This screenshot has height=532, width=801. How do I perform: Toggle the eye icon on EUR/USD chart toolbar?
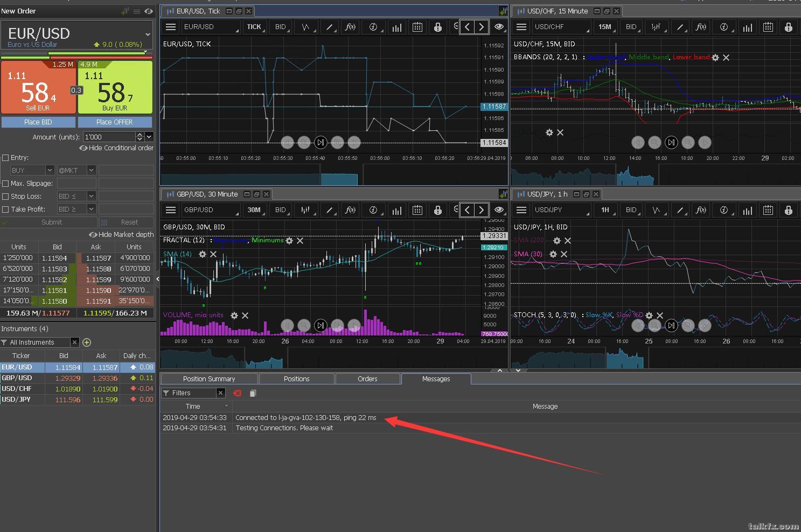(x=499, y=27)
